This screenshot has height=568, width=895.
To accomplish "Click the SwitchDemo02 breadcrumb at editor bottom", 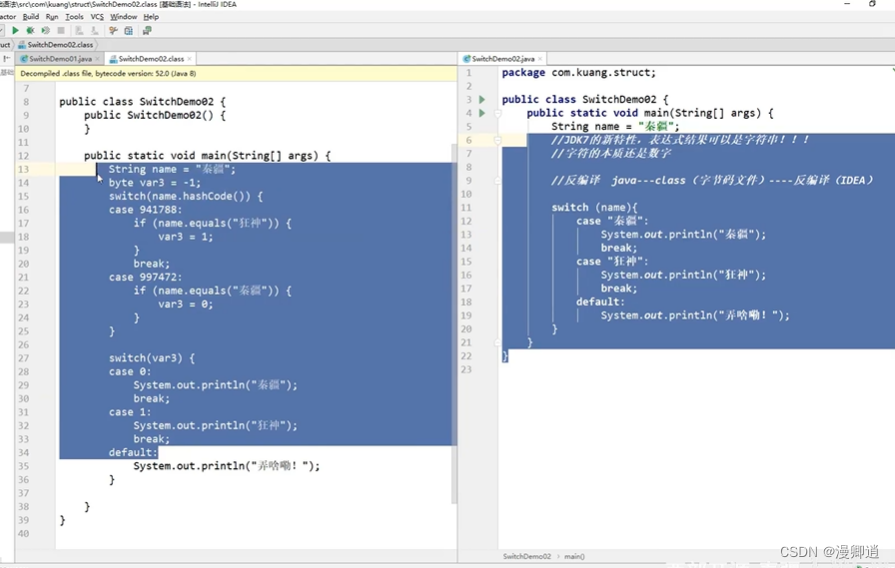I will [527, 556].
